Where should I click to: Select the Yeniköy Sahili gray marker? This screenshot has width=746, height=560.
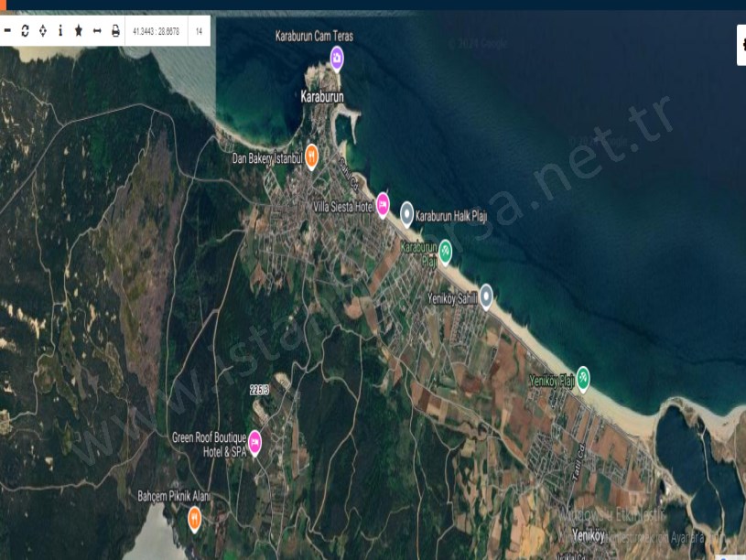(486, 295)
